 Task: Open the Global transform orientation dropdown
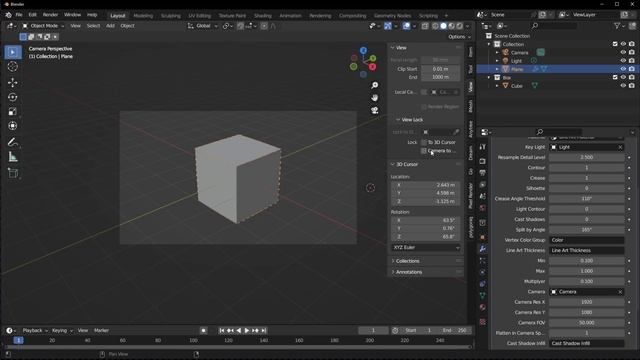(202, 26)
